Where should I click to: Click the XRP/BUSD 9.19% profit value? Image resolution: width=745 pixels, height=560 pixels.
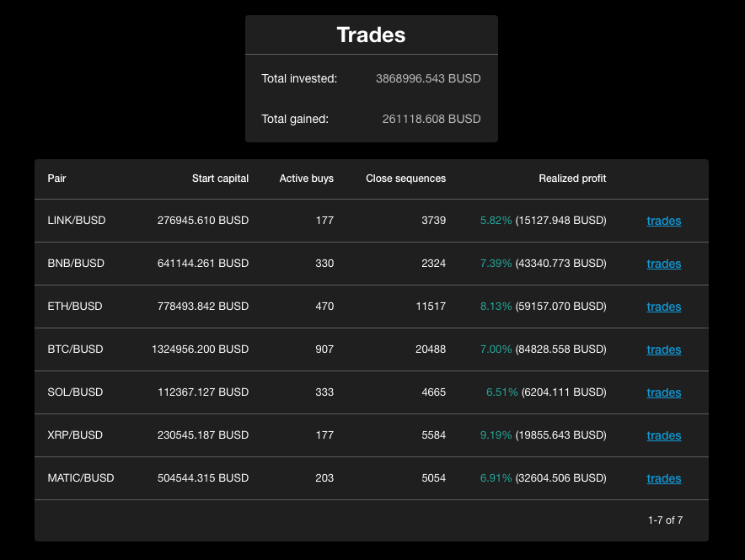click(496, 435)
